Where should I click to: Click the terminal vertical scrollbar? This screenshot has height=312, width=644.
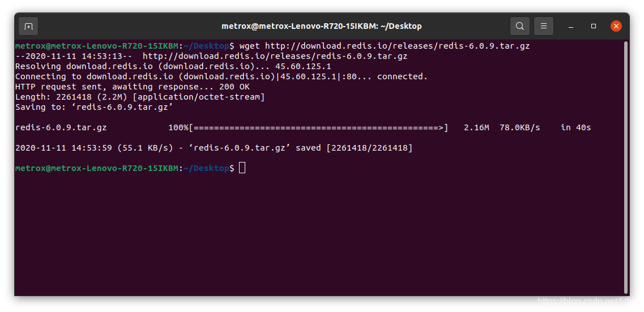point(626,168)
